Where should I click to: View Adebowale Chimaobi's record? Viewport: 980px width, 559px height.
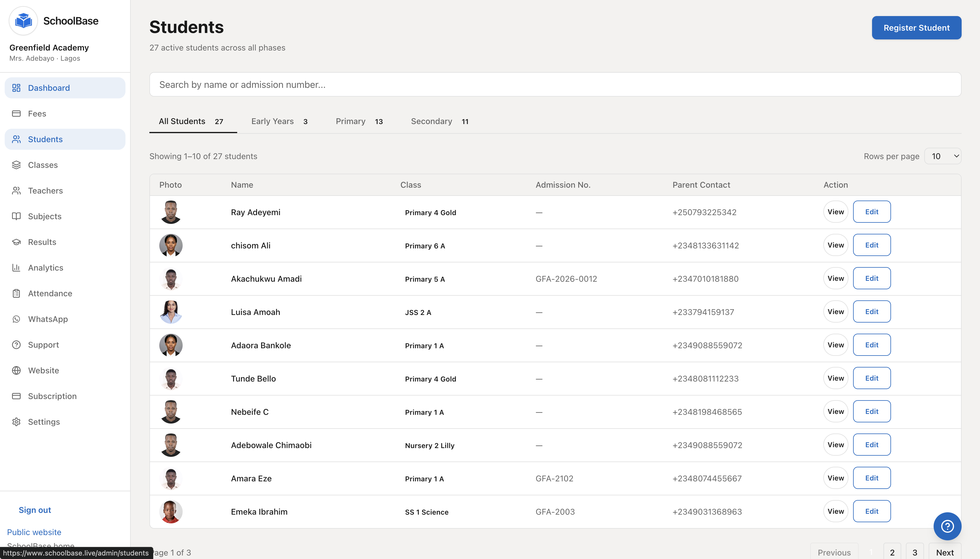coord(836,445)
